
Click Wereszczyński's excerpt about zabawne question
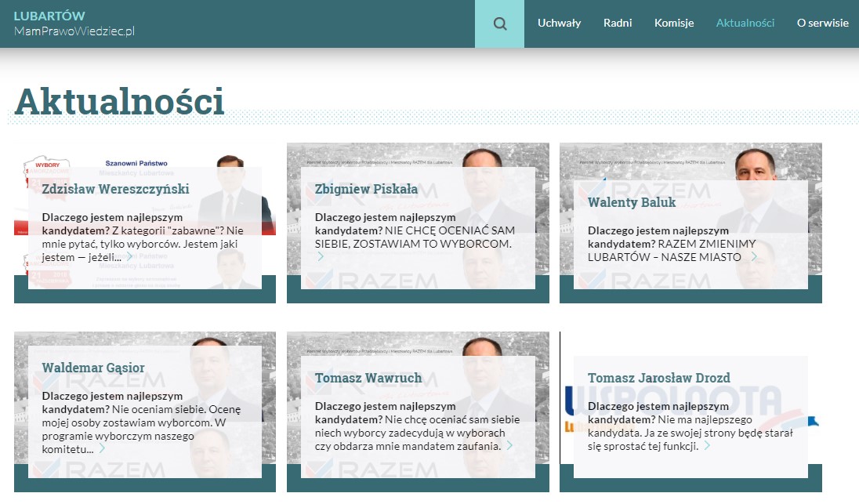tap(143, 237)
